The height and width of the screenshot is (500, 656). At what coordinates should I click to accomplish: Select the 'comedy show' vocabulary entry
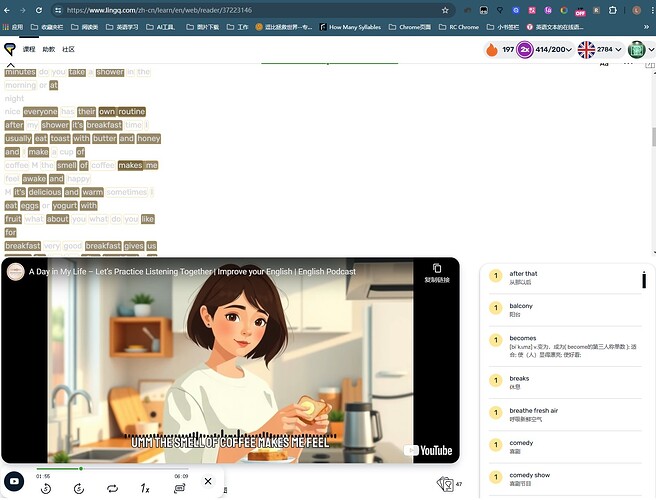[565, 479]
